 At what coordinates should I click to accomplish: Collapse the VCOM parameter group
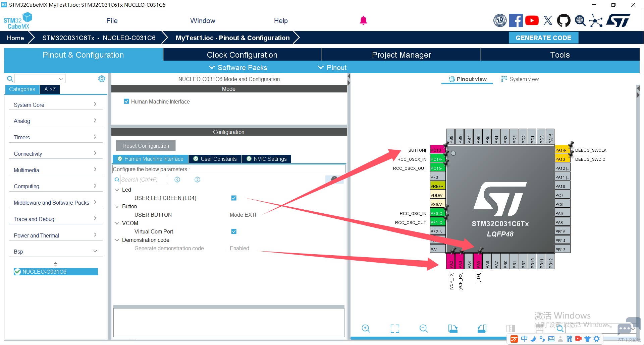(117, 223)
